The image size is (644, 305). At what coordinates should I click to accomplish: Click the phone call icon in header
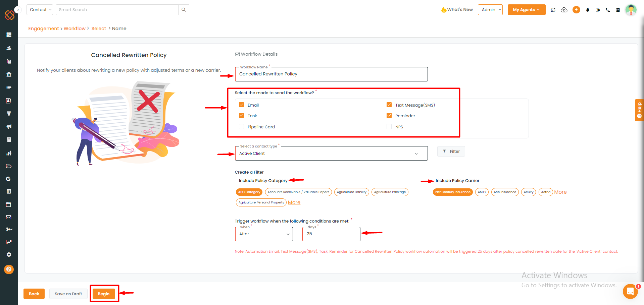(x=608, y=10)
